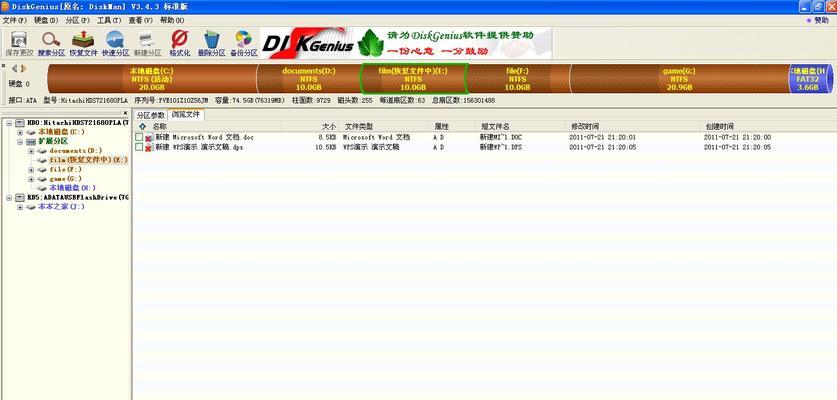The width and height of the screenshot is (837, 400).
Task: Click the 赞助 (Sponsor) link in the menu bar
Action: 821,20
